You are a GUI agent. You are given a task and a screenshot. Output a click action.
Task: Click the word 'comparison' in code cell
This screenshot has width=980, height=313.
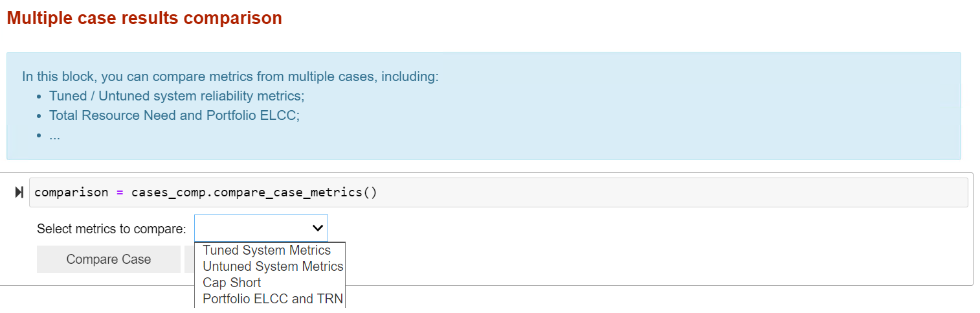[71, 192]
